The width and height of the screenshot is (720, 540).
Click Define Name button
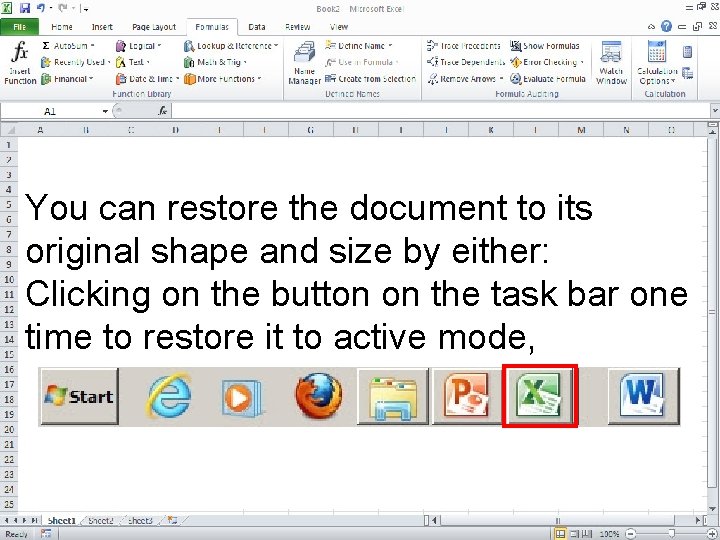click(x=359, y=46)
